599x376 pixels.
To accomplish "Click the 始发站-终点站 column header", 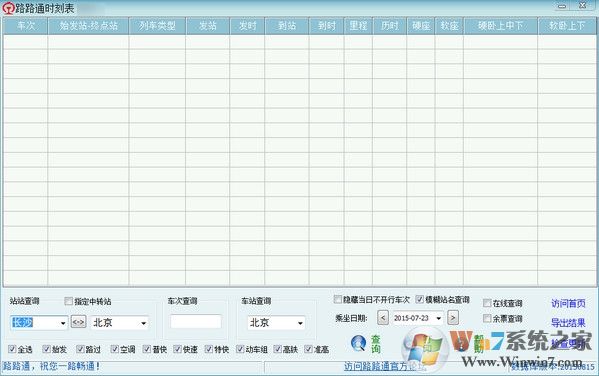I will point(88,26).
